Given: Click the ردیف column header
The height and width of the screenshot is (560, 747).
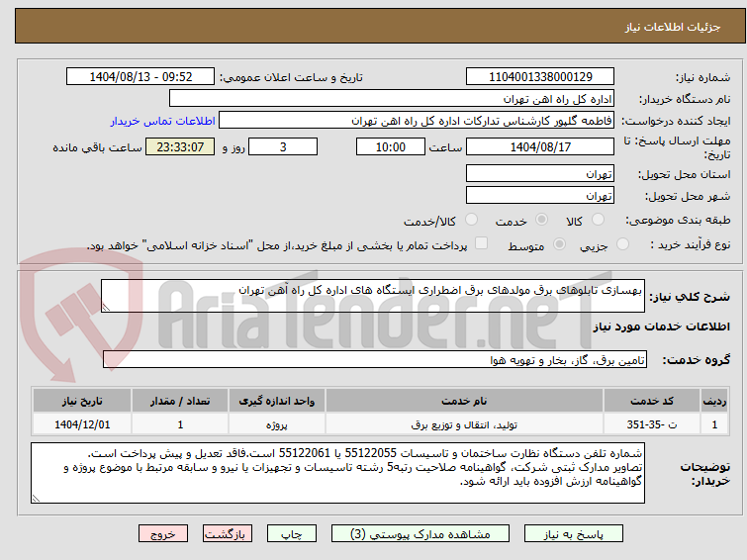Looking at the screenshot, I should tap(714, 401).
